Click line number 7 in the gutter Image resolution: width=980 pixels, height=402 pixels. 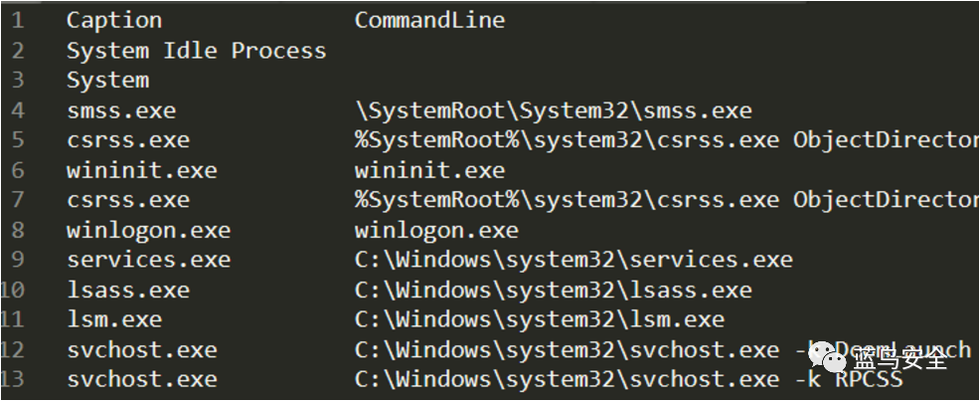(17, 200)
